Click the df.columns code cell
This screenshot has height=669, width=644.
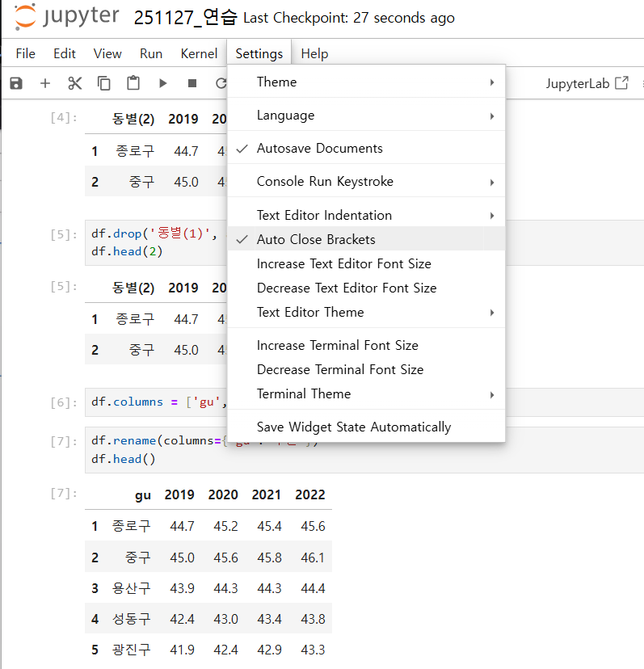click(x=154, y=402)
